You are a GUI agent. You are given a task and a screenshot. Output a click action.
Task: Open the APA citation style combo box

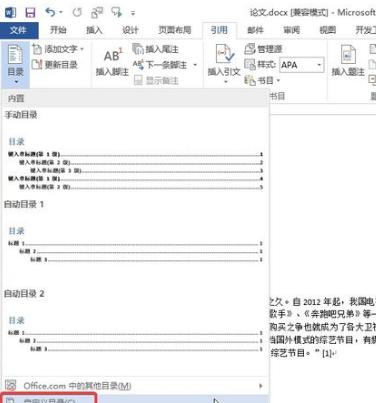point(301,65)
